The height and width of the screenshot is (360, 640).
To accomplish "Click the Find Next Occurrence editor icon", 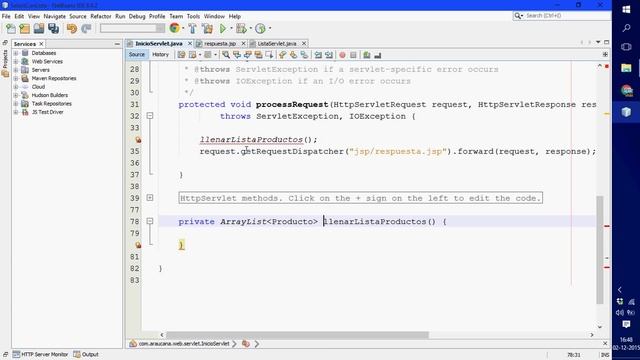I will pos(248,55).
